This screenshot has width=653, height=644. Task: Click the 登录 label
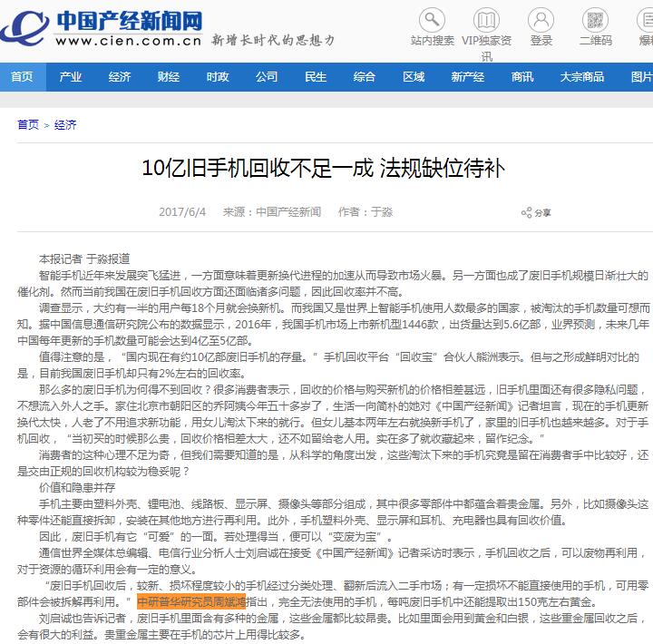point(541,41)
